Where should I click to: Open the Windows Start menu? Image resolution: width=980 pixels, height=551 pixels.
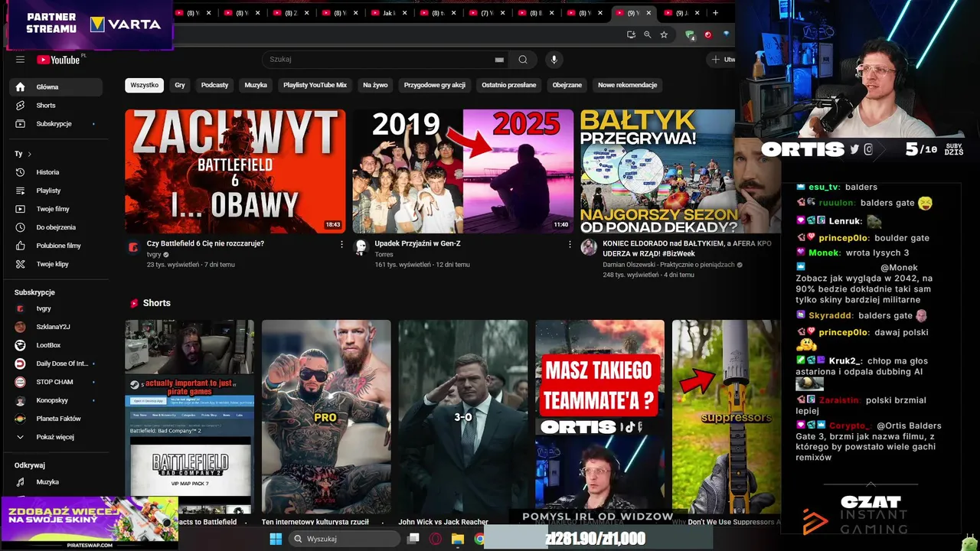coord(276,539)
